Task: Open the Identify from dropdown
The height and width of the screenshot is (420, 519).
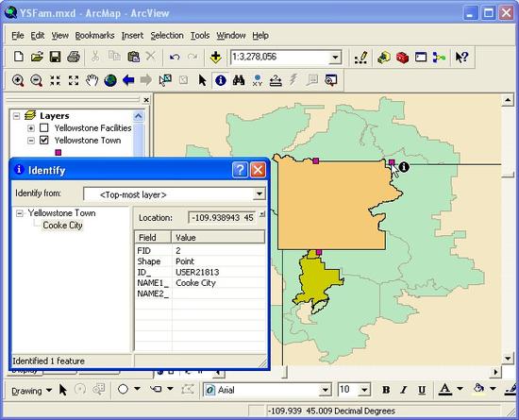Action: [x=259, y=193]
